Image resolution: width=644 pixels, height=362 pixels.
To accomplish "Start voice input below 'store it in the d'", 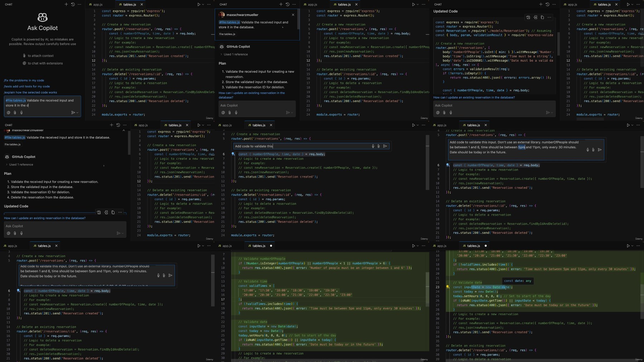I will (21, 112).
